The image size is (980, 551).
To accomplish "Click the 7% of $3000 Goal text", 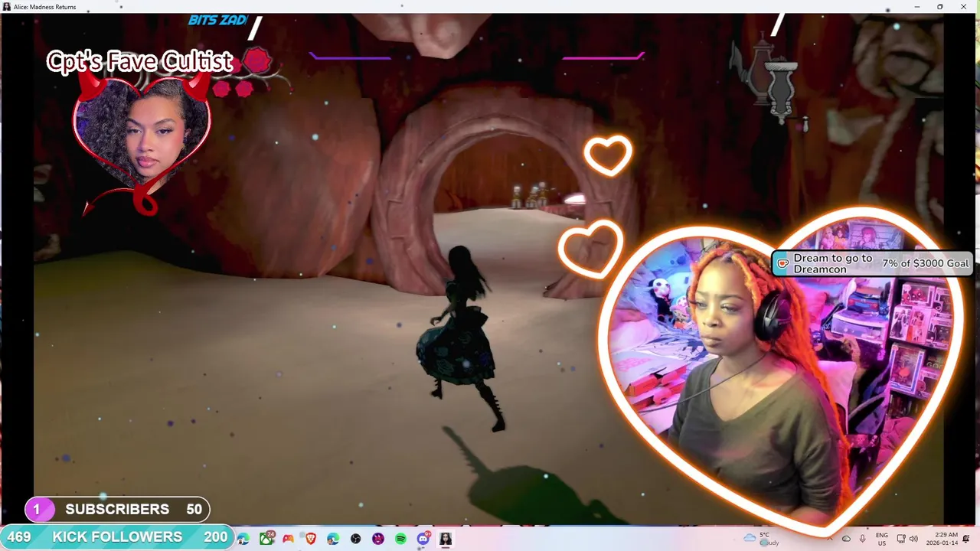I will tap(925, 263).
